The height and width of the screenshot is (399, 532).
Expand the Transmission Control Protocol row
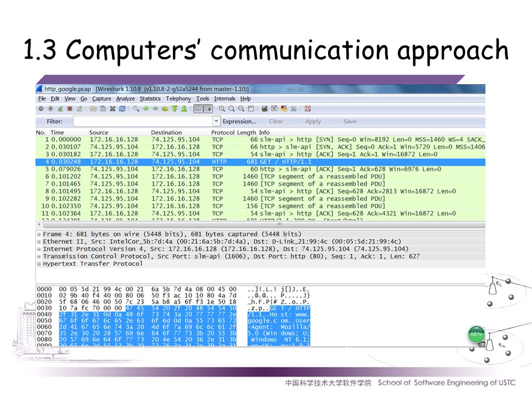click(39, 257)
